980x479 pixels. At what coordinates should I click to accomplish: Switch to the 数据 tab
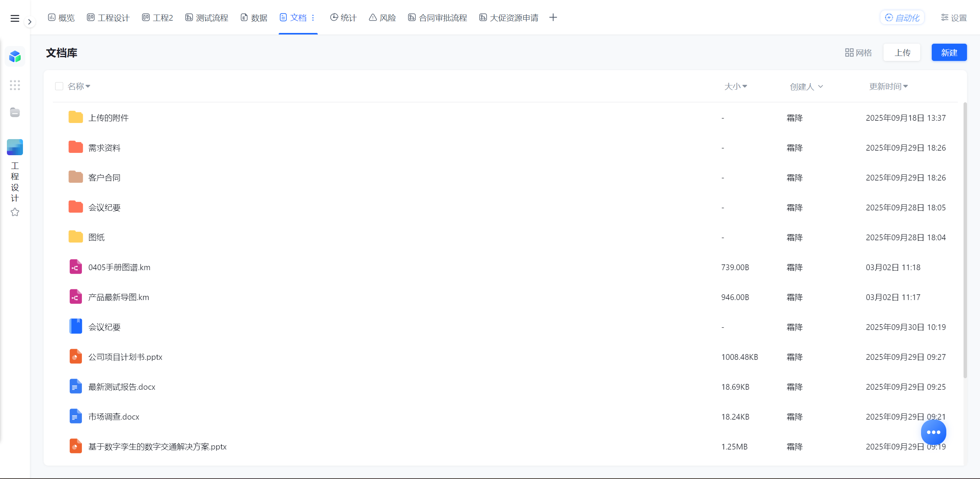point(254,18)
